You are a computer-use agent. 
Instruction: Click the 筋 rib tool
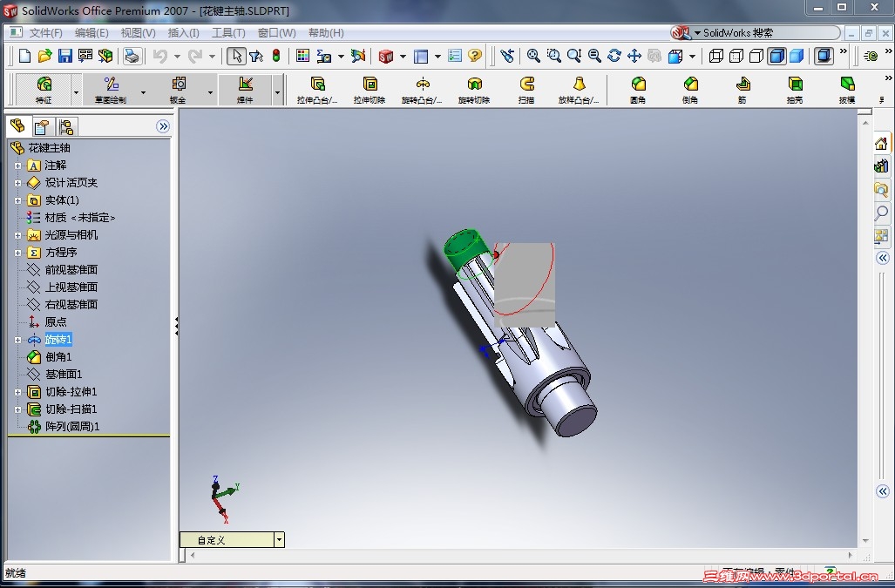click(x=742, y=90)
